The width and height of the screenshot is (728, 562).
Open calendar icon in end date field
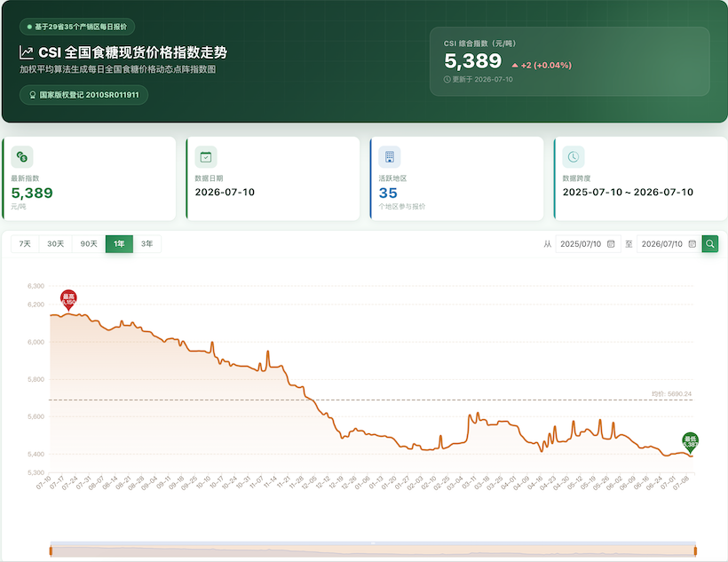692,244
